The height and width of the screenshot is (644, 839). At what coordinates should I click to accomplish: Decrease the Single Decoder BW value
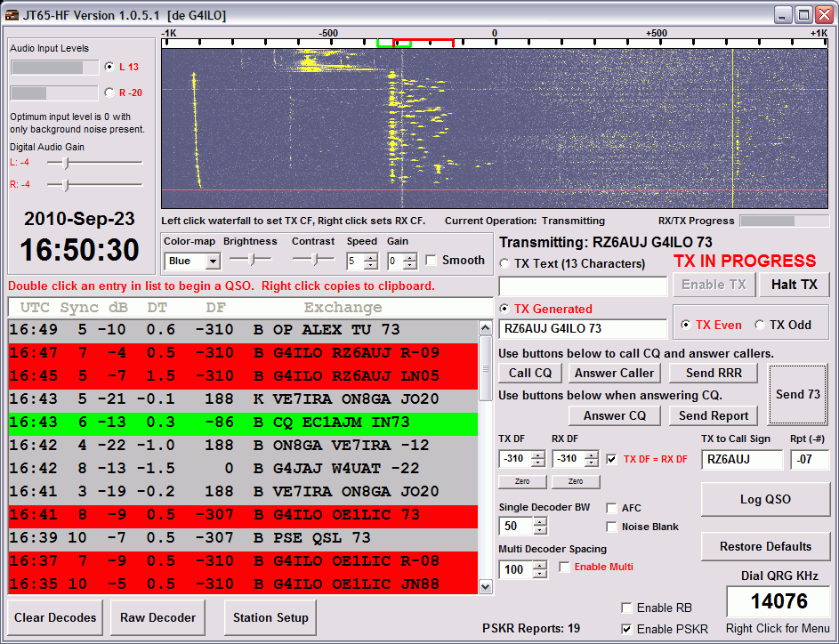(x=540, y=530)
